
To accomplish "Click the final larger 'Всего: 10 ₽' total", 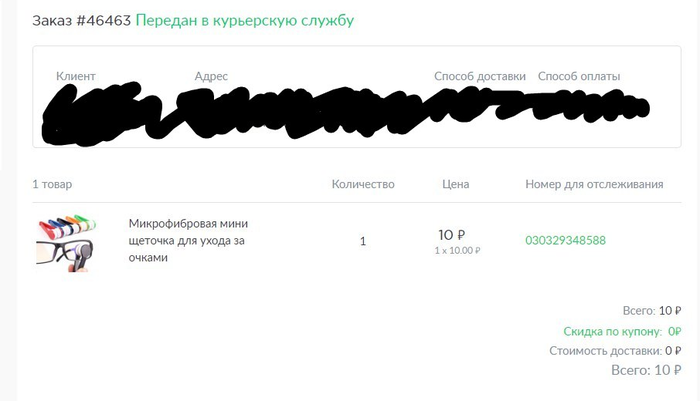I will [x=646, y=371].
